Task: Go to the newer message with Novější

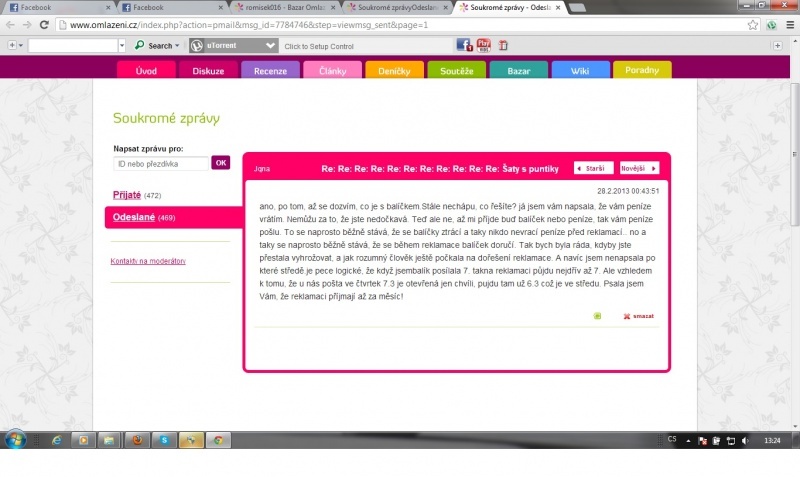Action: coord(639,168)
